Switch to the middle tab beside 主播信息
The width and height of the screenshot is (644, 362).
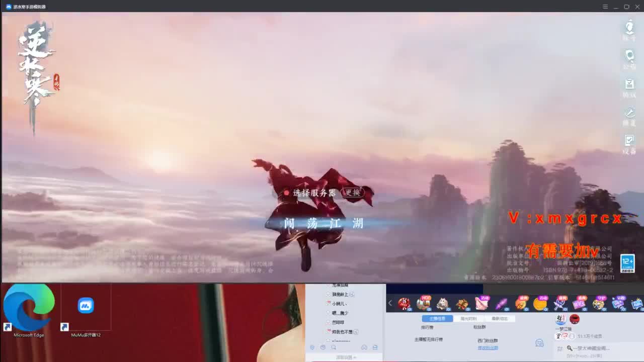click(x=468, y=319)
